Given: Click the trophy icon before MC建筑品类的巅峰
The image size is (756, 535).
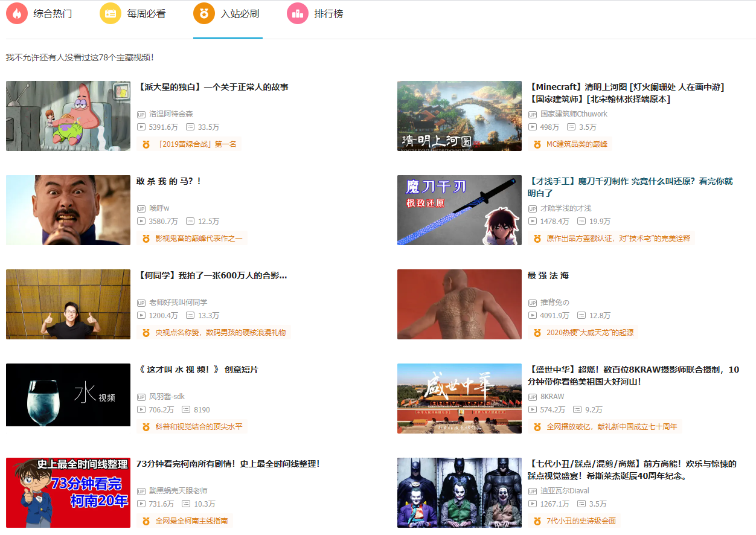Looking at the screenshot, I should 536,144.
